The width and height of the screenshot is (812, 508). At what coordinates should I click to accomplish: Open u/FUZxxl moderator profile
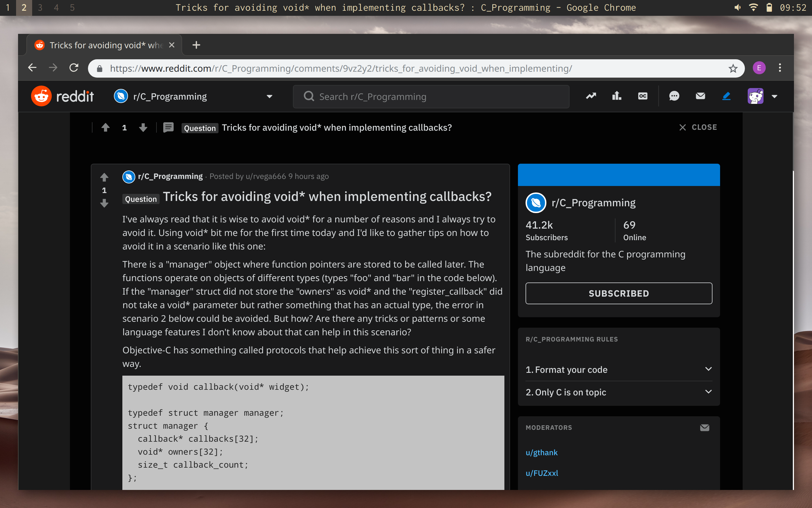tap(542, 473)
